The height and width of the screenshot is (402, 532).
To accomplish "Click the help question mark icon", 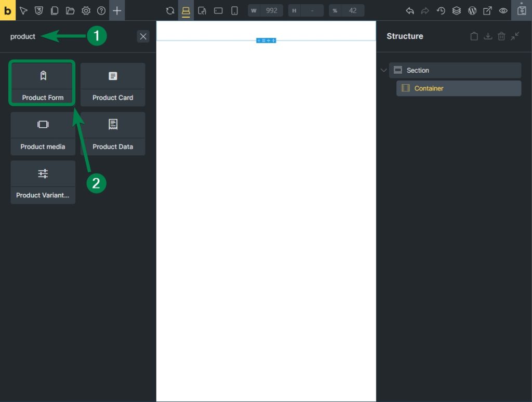I will (101, 10).
